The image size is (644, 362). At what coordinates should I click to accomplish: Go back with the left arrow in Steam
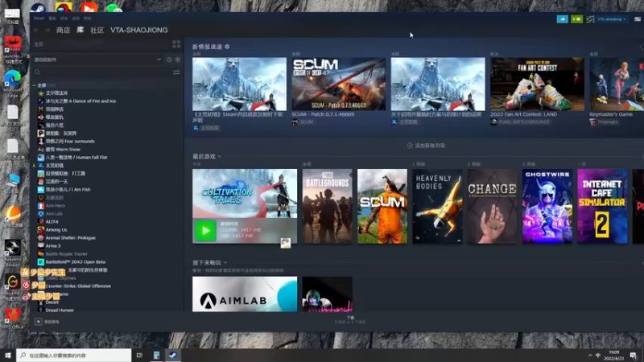[x=37, y=31]
